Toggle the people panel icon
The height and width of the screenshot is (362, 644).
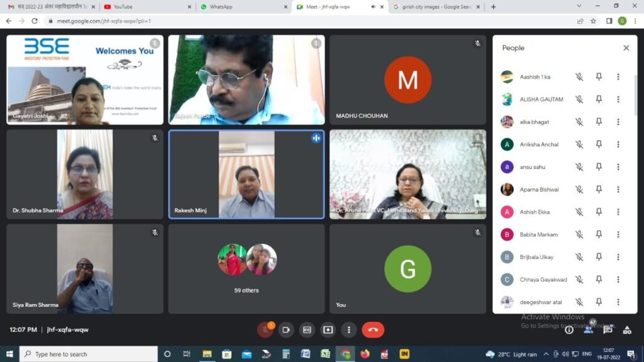pos(589,329)
